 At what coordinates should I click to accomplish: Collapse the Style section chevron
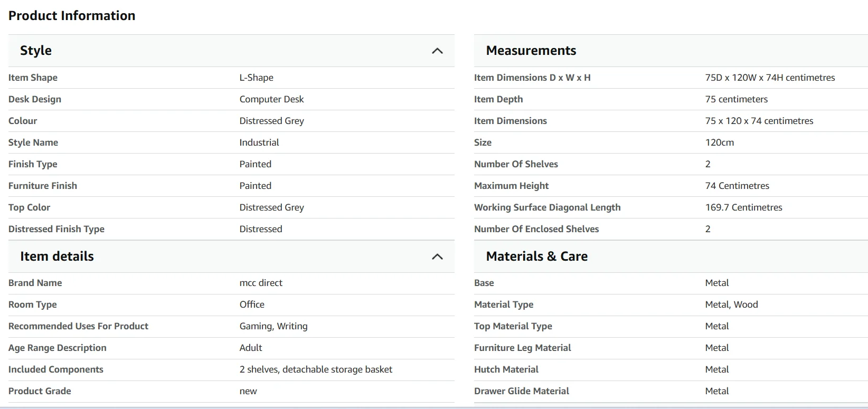[437, 51]
